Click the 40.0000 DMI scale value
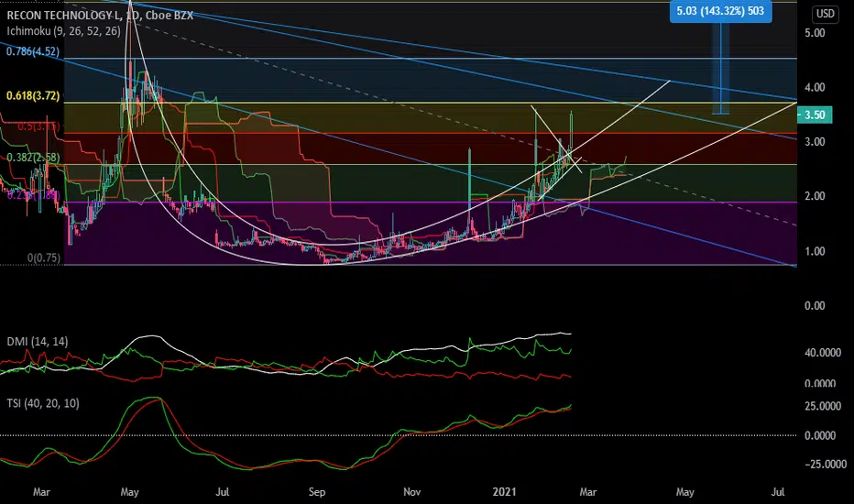 823,353
